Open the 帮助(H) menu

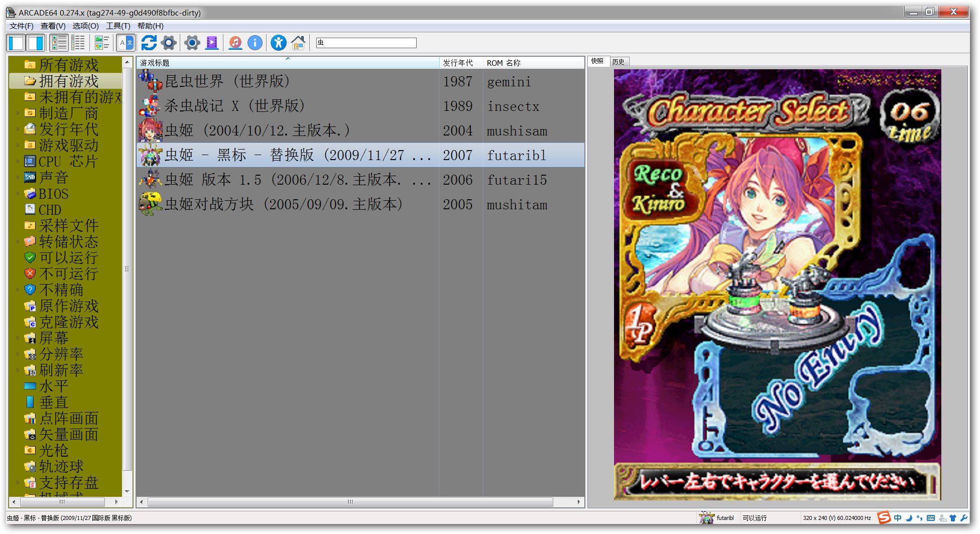(x=150, y=26)
